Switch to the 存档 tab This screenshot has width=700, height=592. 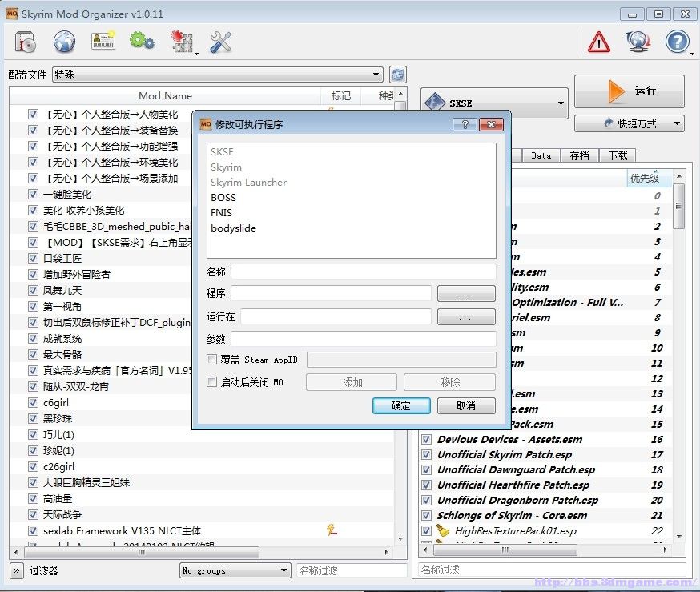[579, 155]
